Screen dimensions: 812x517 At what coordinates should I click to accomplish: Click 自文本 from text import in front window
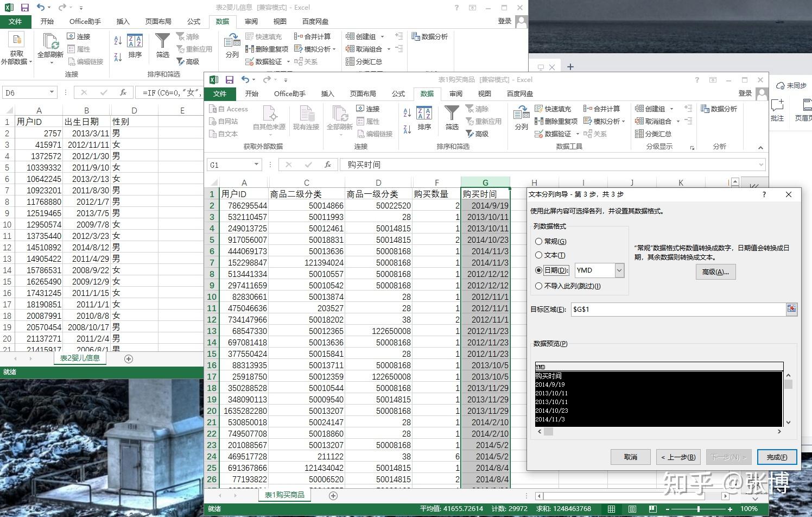[224, 134]
